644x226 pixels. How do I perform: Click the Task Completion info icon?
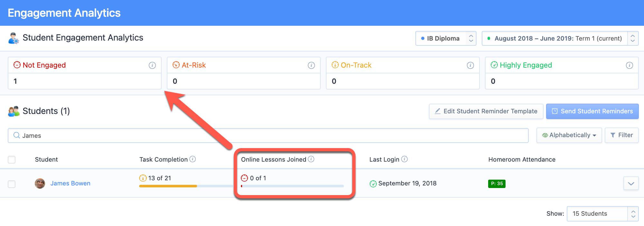pos(193,159)
